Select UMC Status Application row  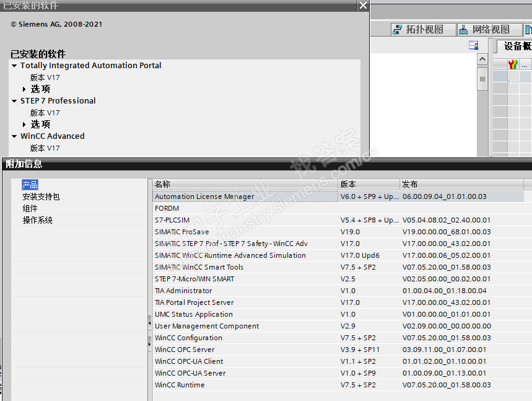[x=338, y=314]
